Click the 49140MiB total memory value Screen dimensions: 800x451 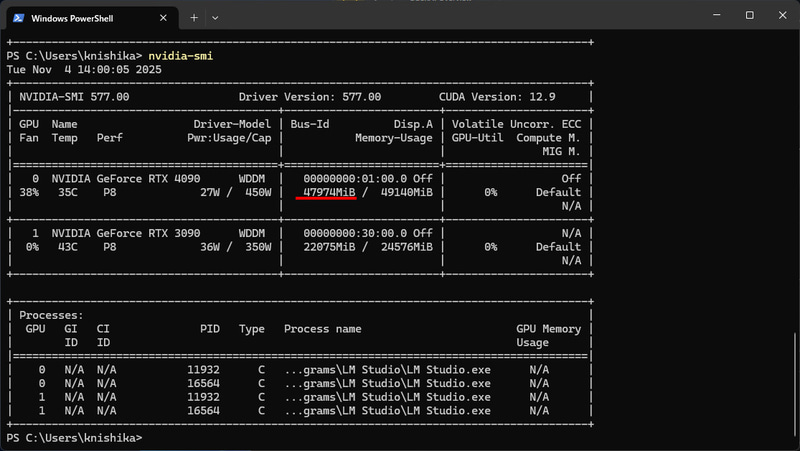click(407, 192)
